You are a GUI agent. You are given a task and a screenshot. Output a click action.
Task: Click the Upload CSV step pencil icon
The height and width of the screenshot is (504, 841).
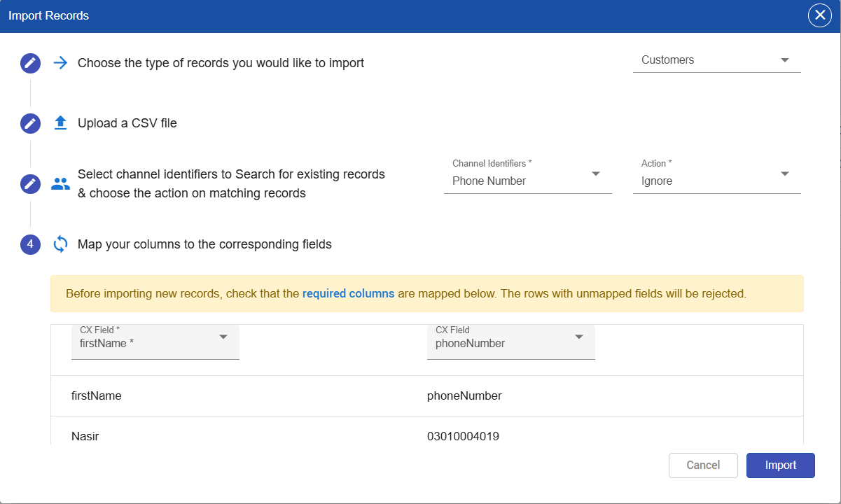30,124
